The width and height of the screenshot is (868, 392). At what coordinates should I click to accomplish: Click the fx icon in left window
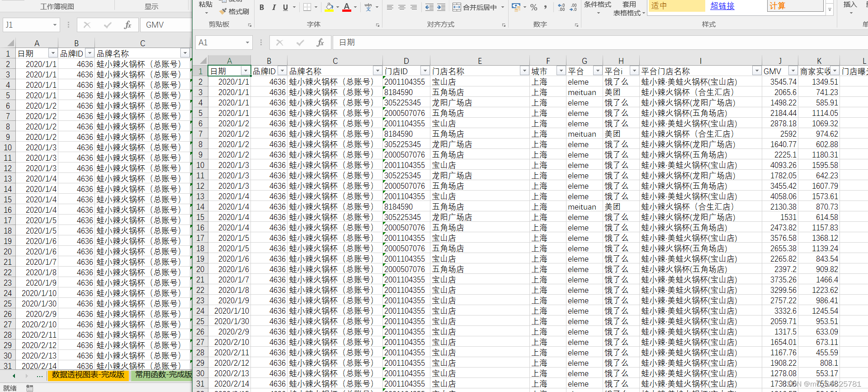click(x=127, y=25)
